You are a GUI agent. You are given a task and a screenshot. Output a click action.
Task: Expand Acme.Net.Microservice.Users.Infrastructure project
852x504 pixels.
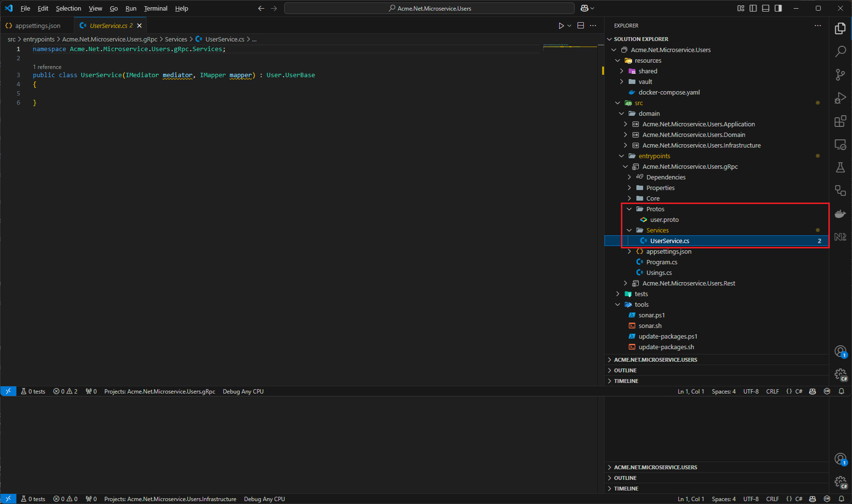(625, 145)
